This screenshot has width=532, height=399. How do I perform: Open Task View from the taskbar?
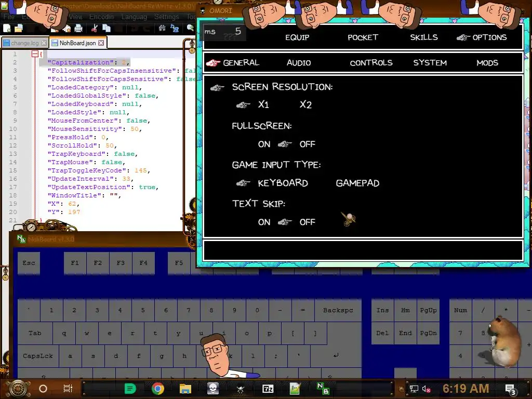68,389
